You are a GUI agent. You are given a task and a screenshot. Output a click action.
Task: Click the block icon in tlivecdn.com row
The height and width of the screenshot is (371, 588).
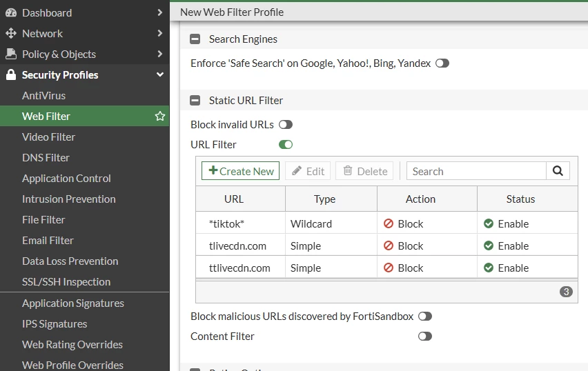[x=389, y=245]
